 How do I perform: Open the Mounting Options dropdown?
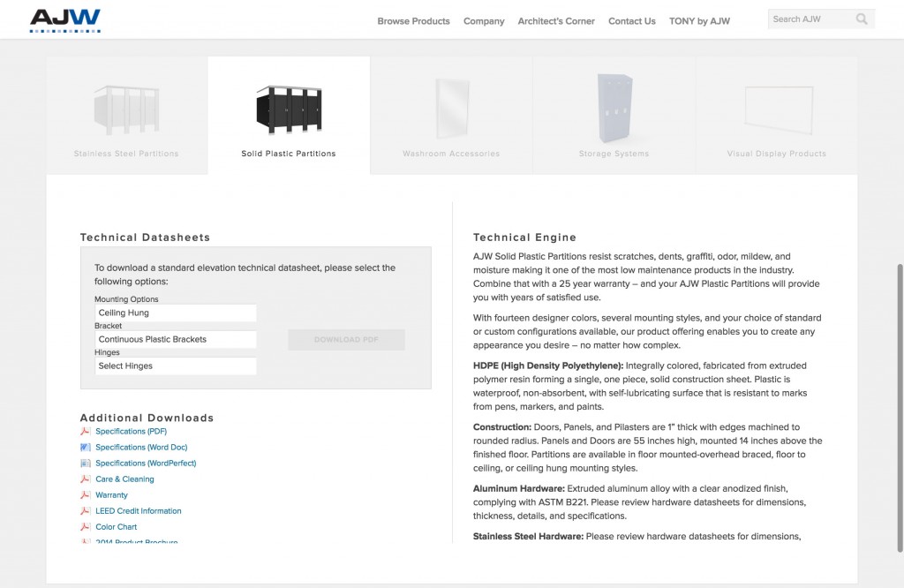tap(176, 313)
